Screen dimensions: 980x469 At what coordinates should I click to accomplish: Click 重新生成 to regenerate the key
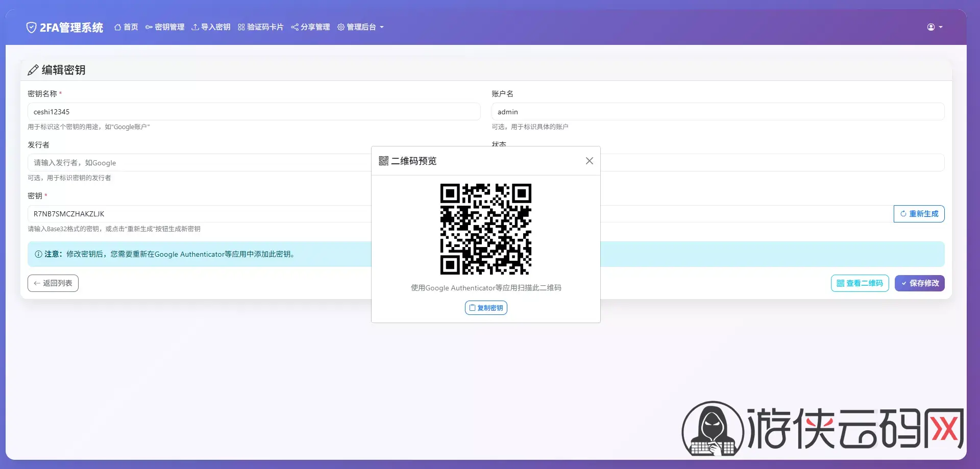coord(919,214)
